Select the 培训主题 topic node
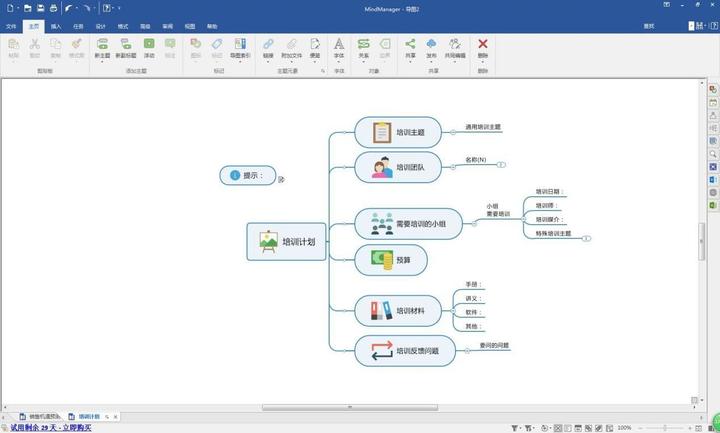The image size is (720, 433). pyautogui.click(x=398, y=132)
